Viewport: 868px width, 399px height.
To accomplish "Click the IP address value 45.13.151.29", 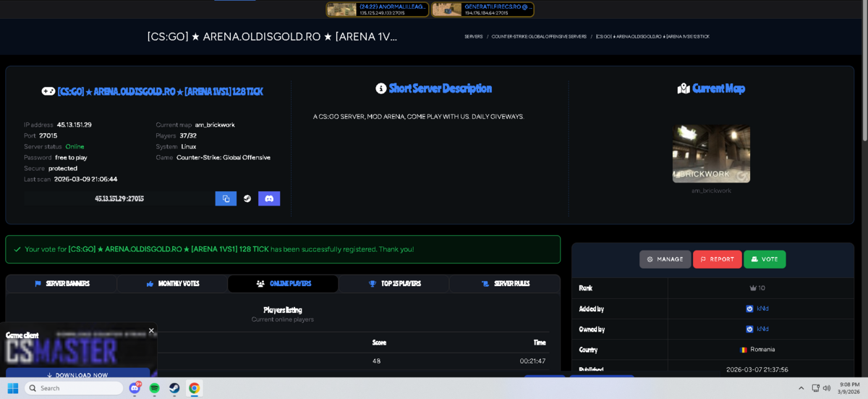I will (x=74, y=125).
